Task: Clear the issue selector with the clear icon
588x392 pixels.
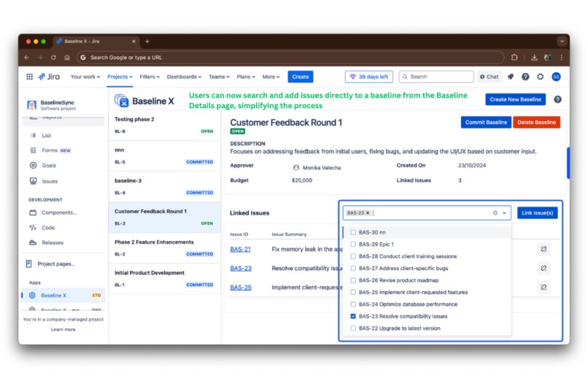Action: tap(495, 212)
